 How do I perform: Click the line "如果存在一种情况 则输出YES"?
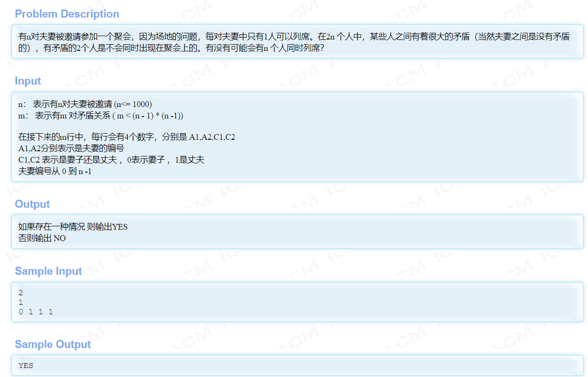[x=73, y=227]
